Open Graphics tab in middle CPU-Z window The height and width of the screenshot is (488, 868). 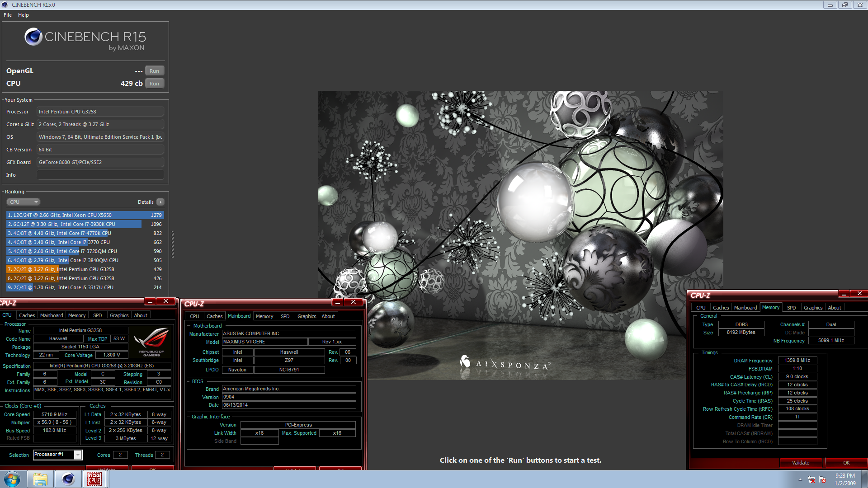307,316
